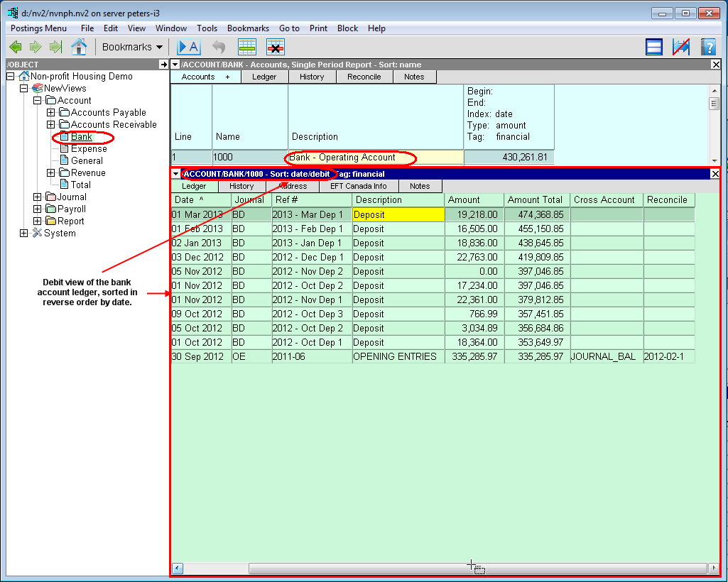The width and height of the screenshot is (728, 582).
Task: Select the yellow highlighted Deposit description cell
Action: pyautogui.click(x=398, y=214)
